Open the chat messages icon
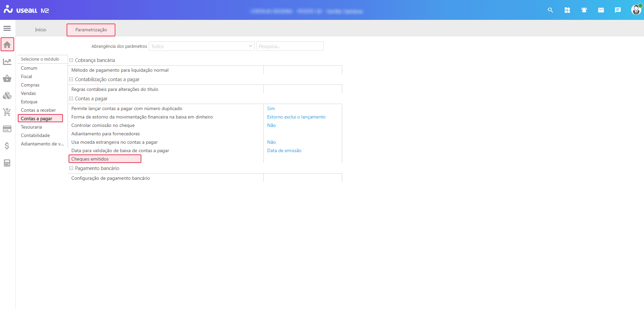 coord(618,10)
